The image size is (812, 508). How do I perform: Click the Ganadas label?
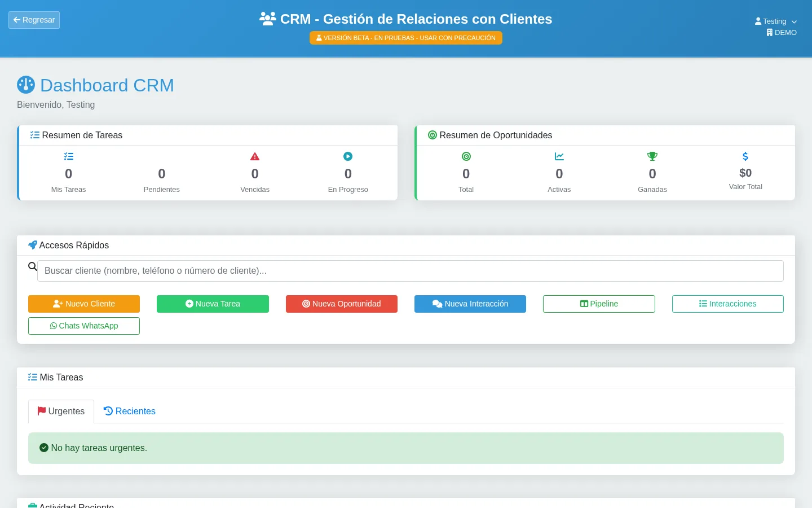[x=652, y=190]
